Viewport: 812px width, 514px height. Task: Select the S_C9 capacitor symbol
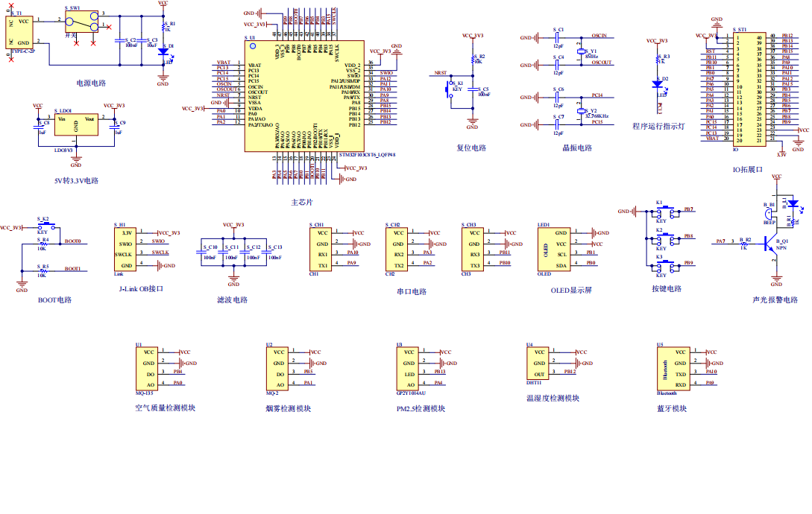coord(114,127)
